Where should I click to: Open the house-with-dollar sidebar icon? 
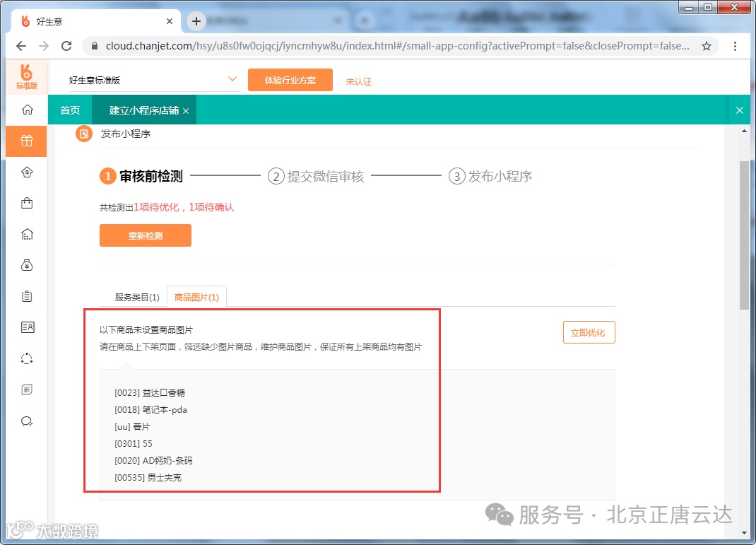pos(27,172)
